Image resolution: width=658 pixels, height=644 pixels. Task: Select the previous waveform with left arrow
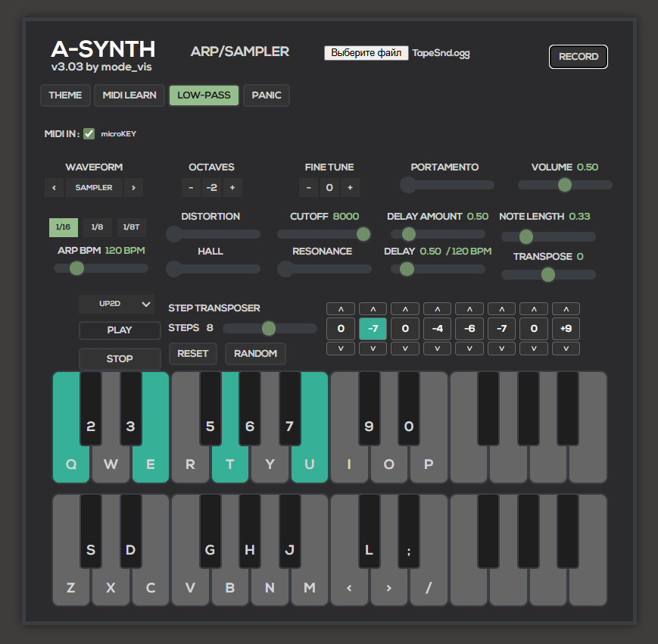point(54,188)
